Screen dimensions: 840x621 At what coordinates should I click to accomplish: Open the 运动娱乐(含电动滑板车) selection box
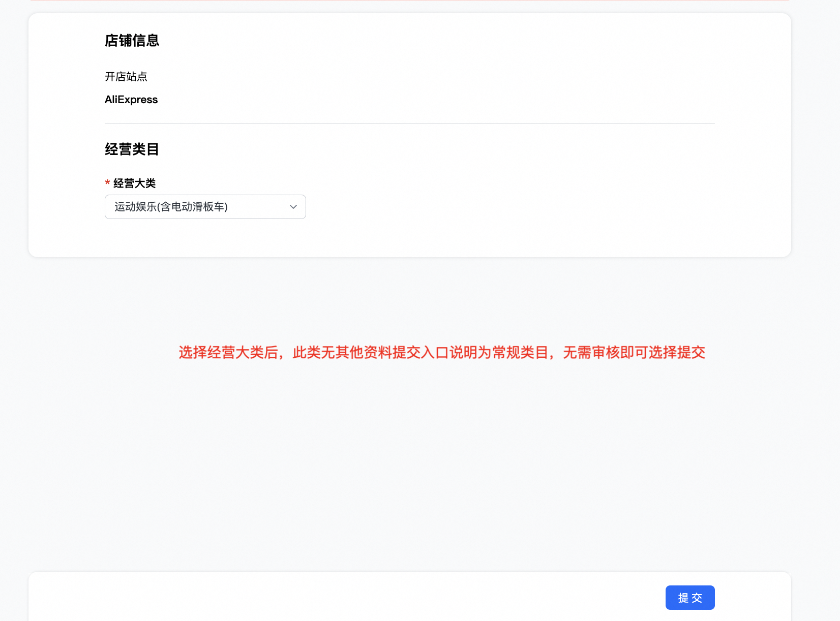pyautogui.click(x=205, y=207)
